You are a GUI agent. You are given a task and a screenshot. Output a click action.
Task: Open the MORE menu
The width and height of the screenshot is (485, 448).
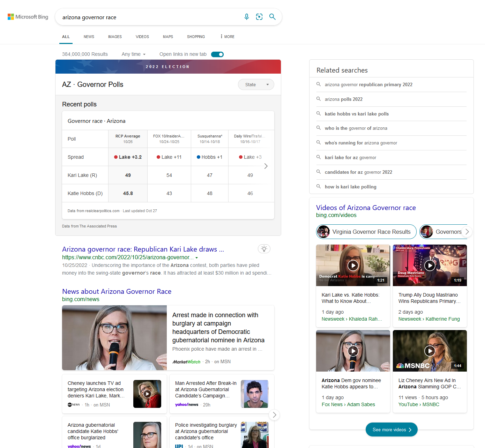(227, 37)
